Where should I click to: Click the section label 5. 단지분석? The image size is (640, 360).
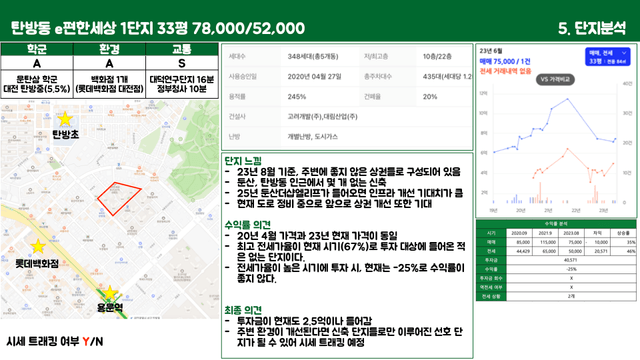(592, 28)
